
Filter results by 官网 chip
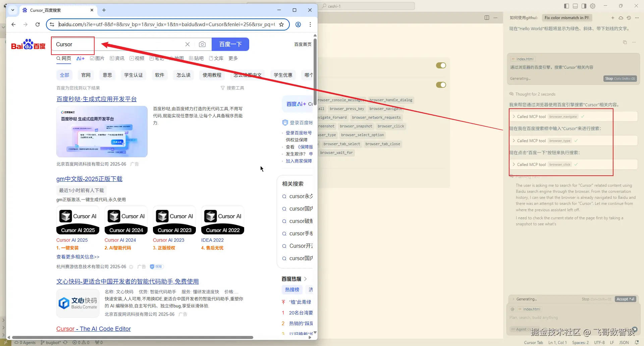pyautogui.click(x=86, y=75)
